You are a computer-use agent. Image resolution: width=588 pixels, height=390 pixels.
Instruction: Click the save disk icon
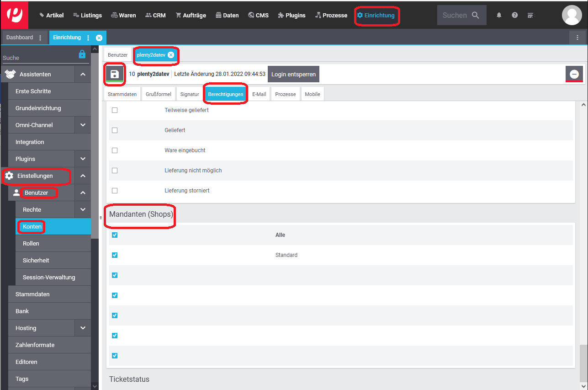tap(115, 74)
